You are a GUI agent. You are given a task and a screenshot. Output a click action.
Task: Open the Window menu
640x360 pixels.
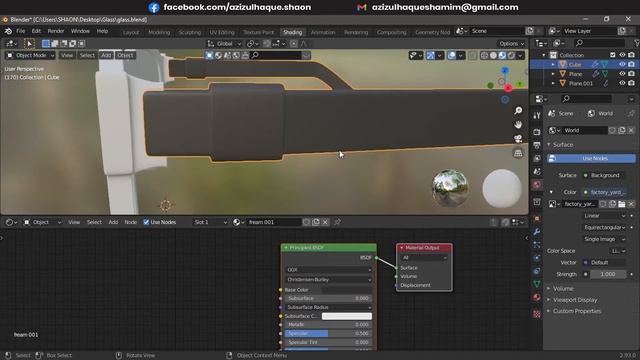click(x=80, y=31)
